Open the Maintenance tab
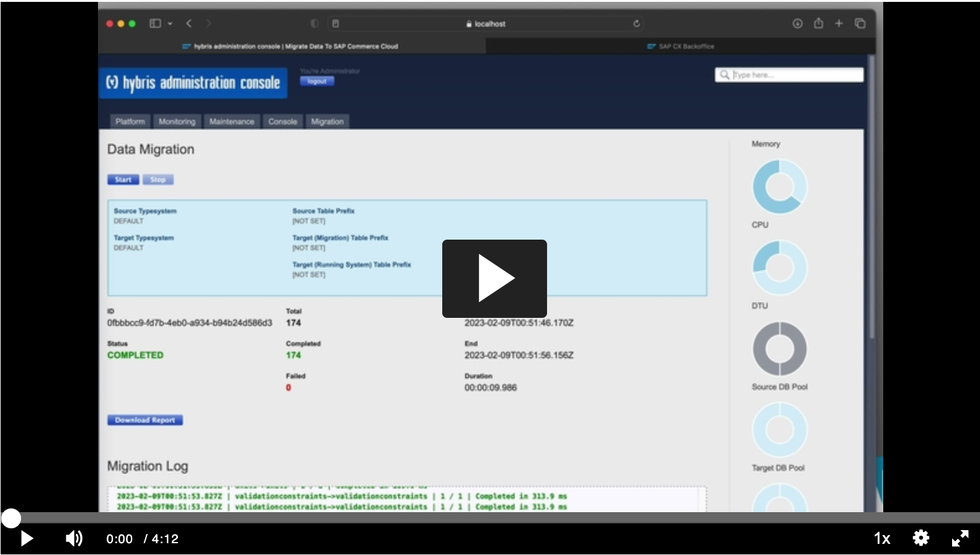The image size is (980, 555). pyautogui.click(x=231, y=122)
